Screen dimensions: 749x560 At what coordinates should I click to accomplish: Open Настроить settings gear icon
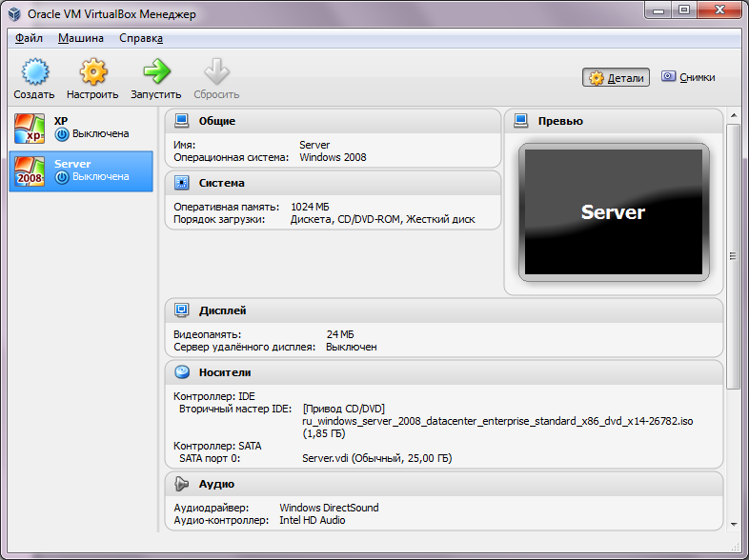click(x=93, y=71)
